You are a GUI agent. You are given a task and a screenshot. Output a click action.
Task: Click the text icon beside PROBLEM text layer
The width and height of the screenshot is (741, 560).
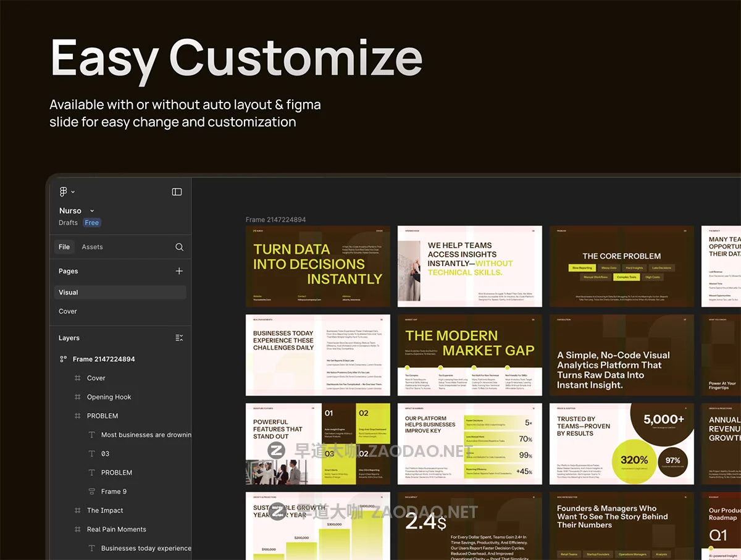coord(92,472)
